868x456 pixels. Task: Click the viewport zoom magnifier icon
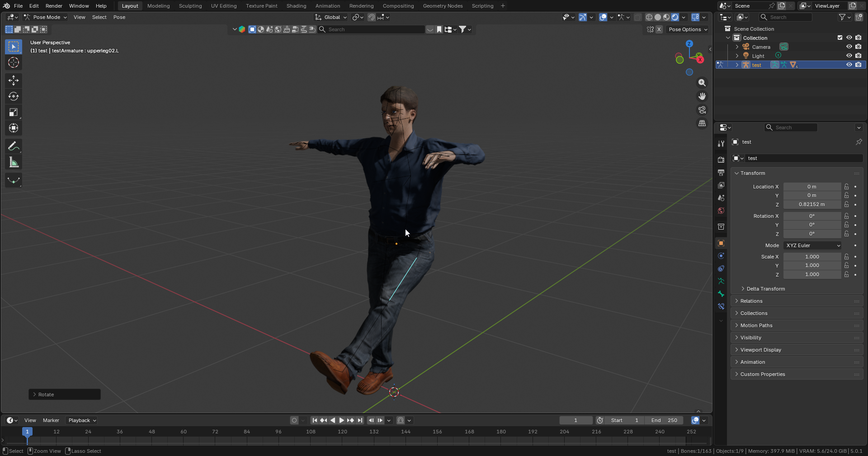702,83
